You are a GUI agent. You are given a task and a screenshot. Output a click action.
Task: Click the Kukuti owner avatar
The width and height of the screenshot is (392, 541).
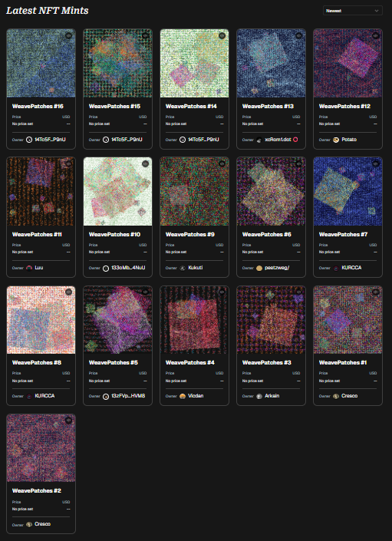pyautogui.click(x=183, y=268)
